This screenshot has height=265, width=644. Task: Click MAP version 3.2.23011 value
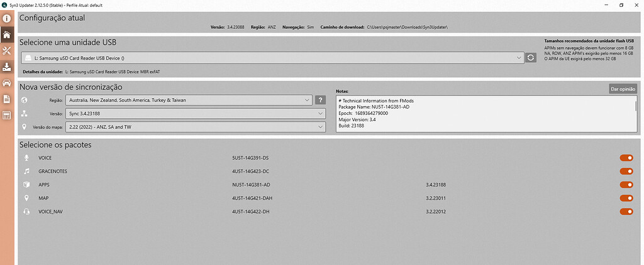point(436,198)
